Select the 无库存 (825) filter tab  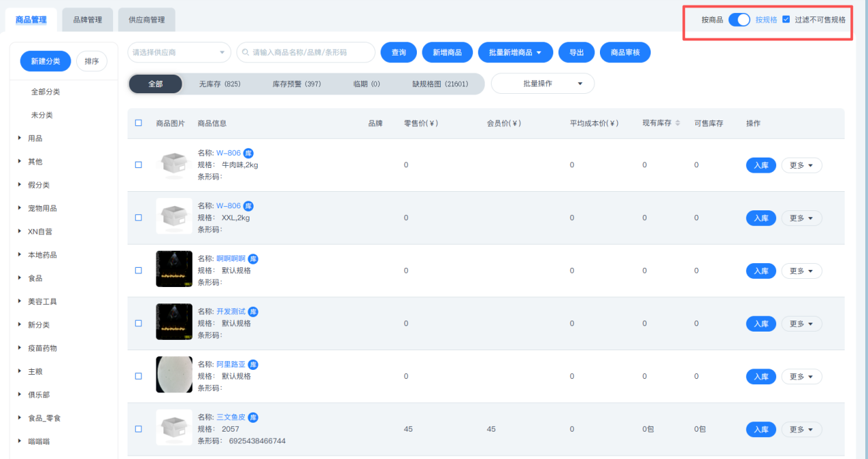tap(219, 84)
